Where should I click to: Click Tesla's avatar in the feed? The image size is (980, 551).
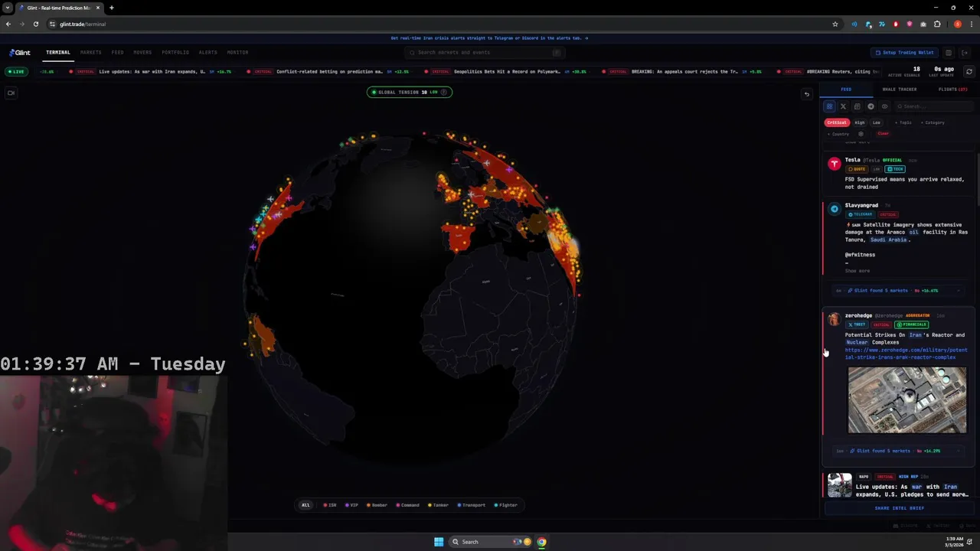835,164
